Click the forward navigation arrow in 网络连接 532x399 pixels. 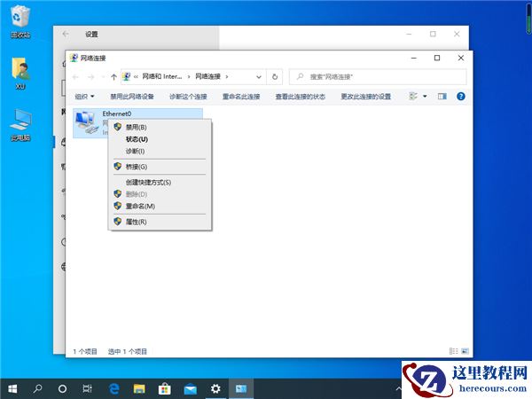pos(90,77)
